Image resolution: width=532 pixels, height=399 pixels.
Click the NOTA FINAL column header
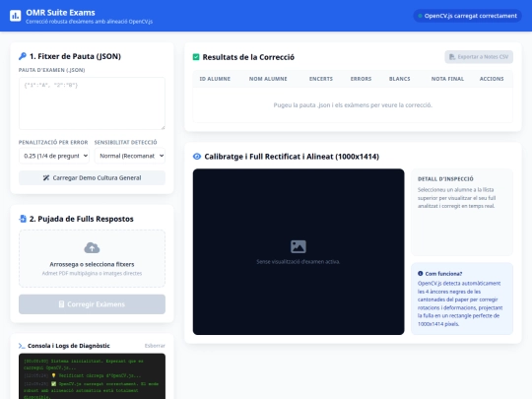point(447,79)
